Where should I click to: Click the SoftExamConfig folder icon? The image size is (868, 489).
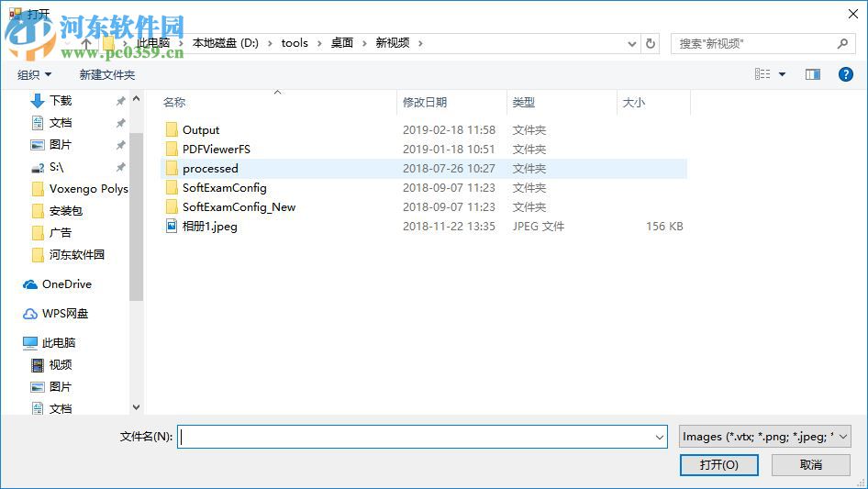point(172,188)
